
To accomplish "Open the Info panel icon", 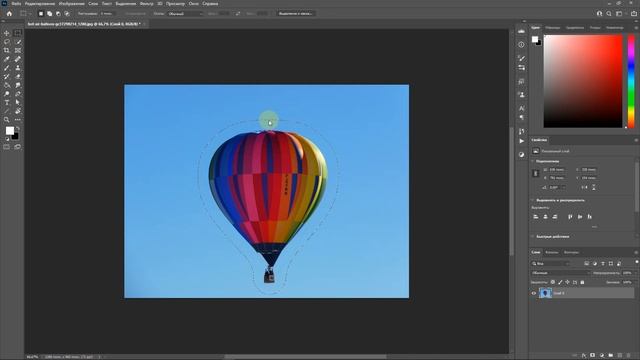I will point(521,44).
